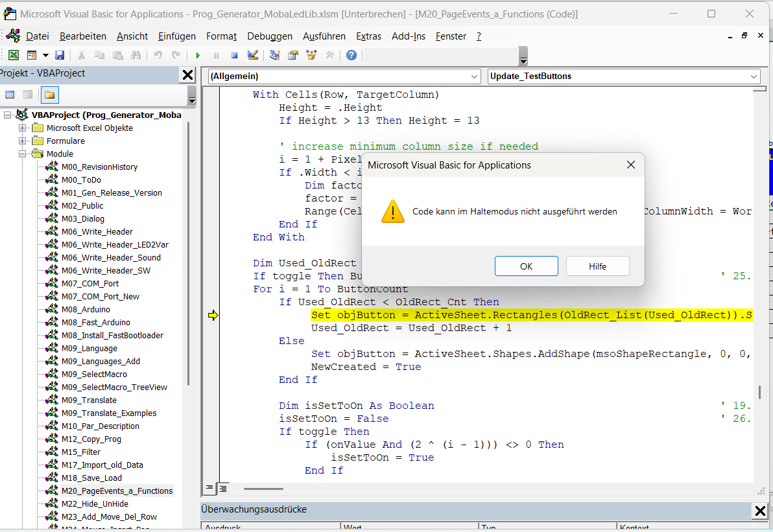Click the blue Help question mark icon

[x=351, y=56]
